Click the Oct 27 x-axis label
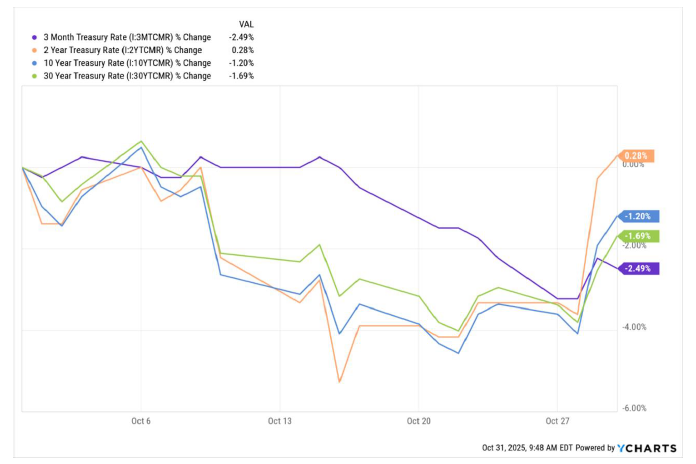 click(x=558, y=422)
